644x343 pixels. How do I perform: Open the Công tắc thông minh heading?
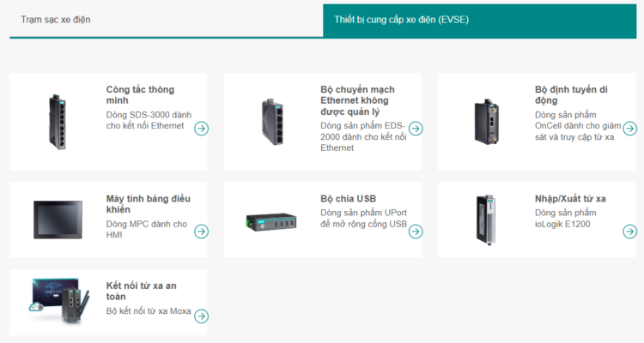click(140, 95)
